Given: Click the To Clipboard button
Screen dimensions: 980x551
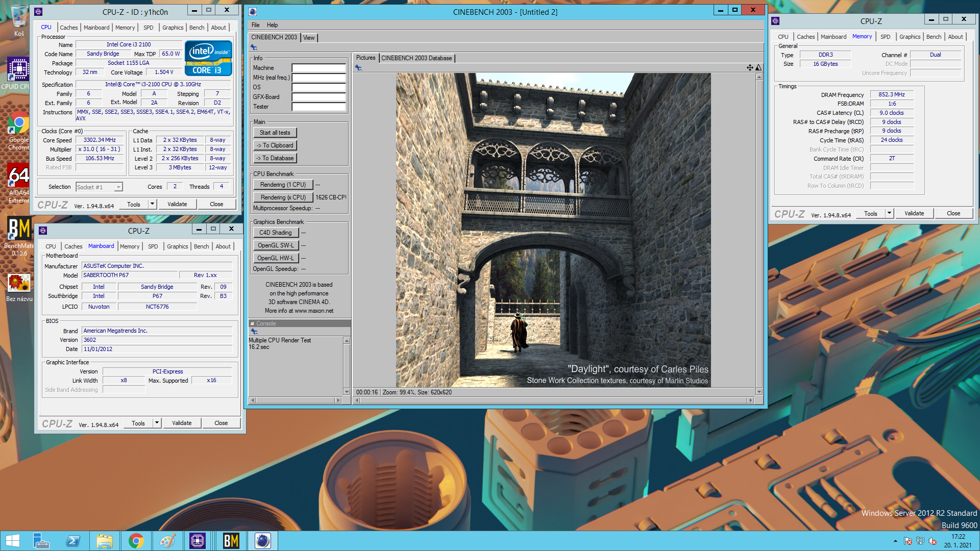Looking at the screenshot, I should [275, 145].
